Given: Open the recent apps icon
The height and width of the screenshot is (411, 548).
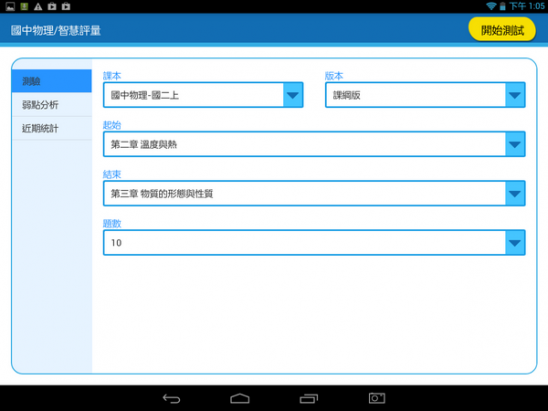Looking at the screenshot, I should [x=309, y=398].
